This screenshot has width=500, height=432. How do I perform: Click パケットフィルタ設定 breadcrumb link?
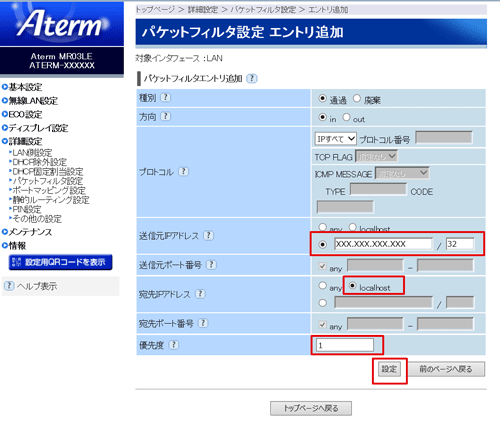pos(263,10)
